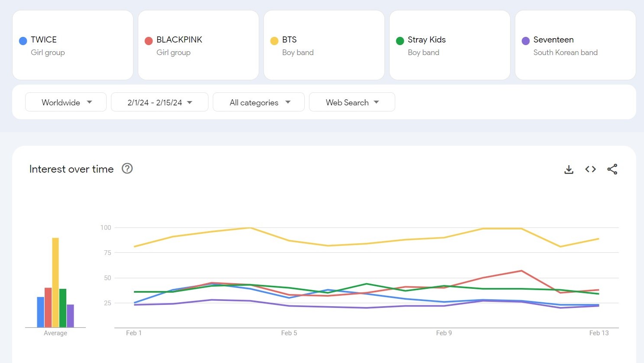Click the purple Seventeen average bar
This screenshot has height=363, width=644.
click(x=70, y=316)
